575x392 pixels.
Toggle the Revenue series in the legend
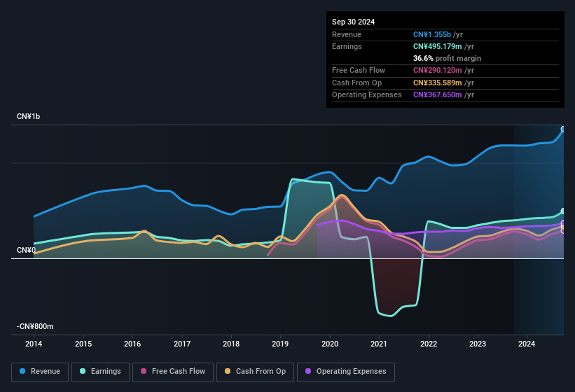(40, 372)
